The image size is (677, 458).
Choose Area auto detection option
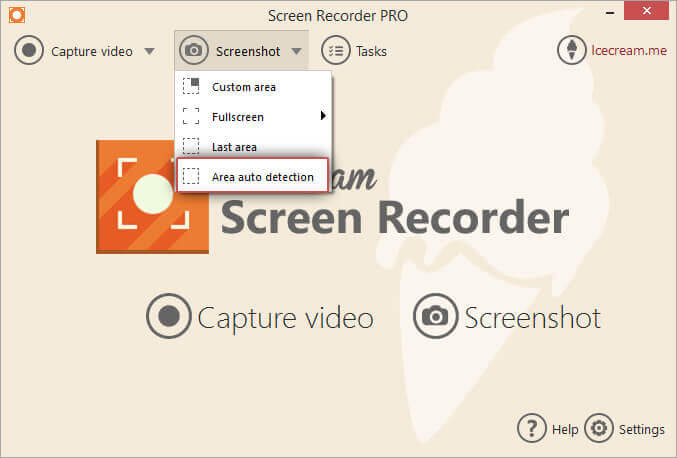(x=253, y=176)
